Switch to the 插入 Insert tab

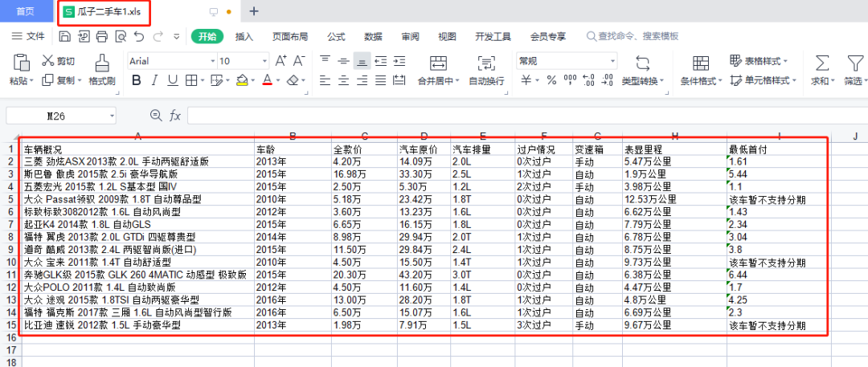point(244,36)
